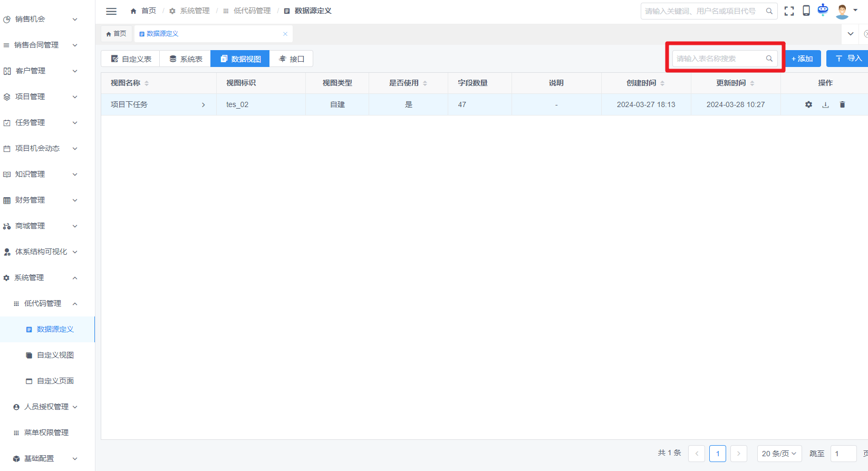Close the 数据源定义 tab

point(285,34)
